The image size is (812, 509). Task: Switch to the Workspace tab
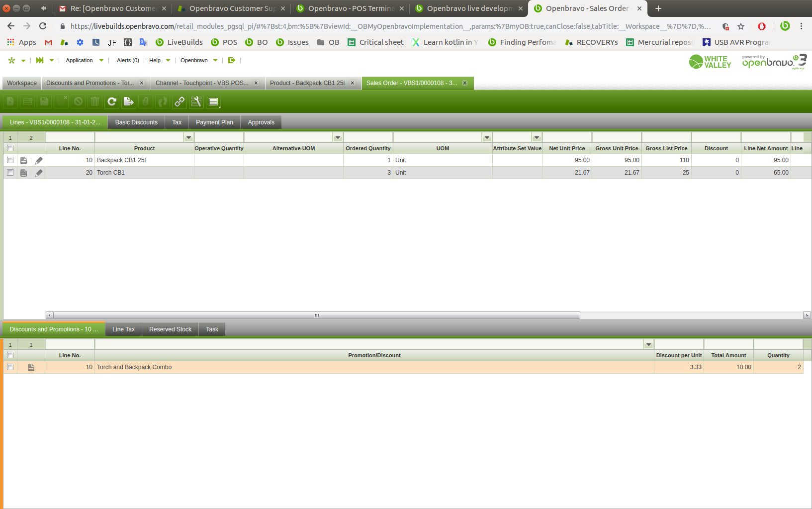pyautogui.click(x=22, y=83)
